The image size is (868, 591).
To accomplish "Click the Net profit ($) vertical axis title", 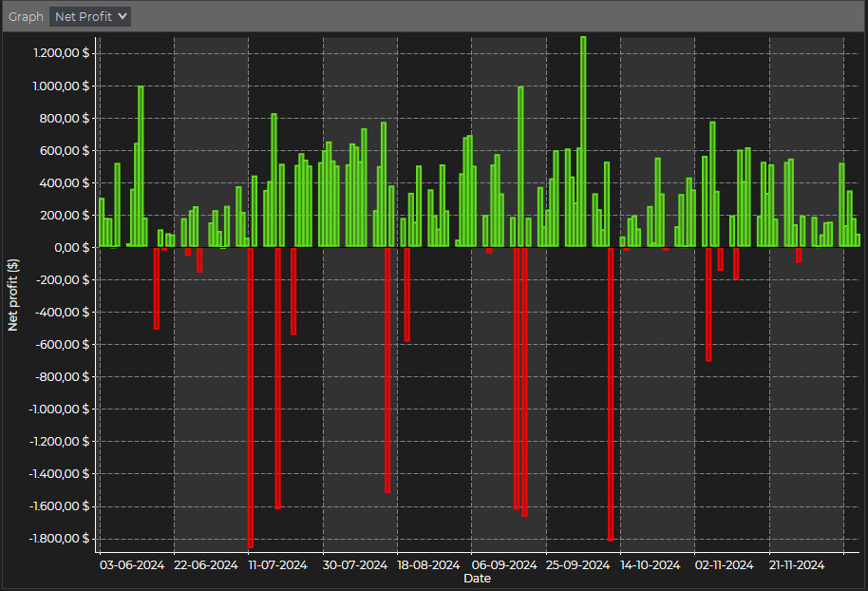I will [x=13, y=295].
